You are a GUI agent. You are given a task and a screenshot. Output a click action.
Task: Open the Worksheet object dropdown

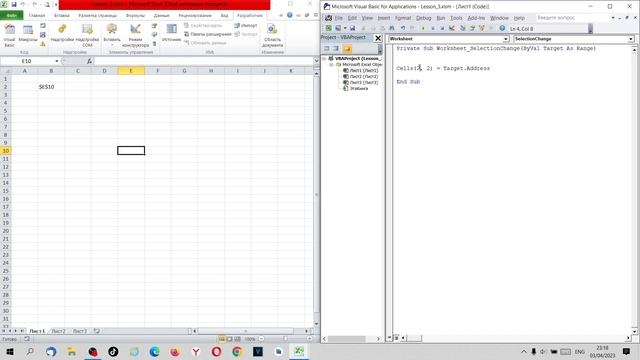506,39
